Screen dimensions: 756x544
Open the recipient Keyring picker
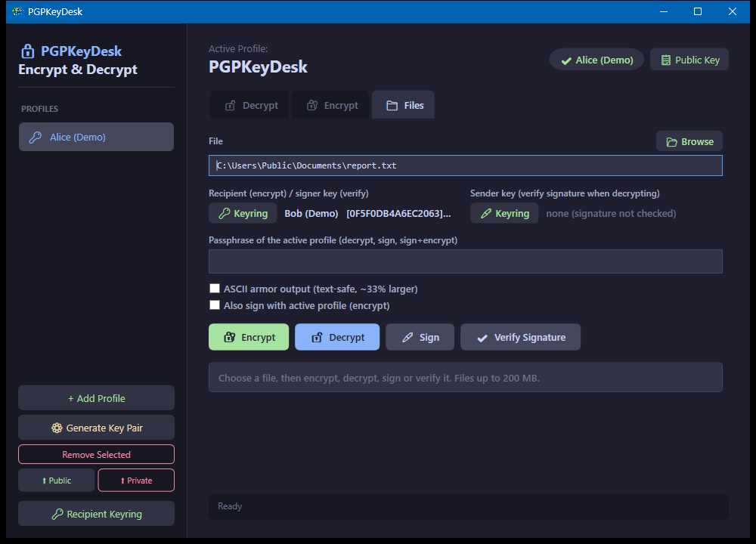243,213
